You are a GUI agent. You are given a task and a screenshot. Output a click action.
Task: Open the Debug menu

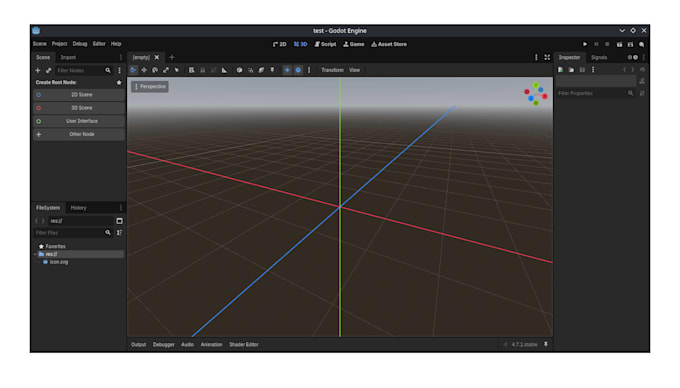click(80, 44)
